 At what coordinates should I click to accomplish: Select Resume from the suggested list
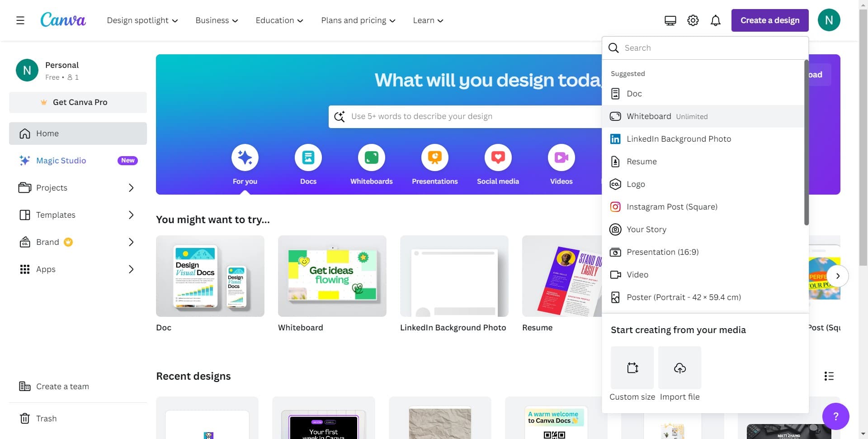[x=642, y=161]
